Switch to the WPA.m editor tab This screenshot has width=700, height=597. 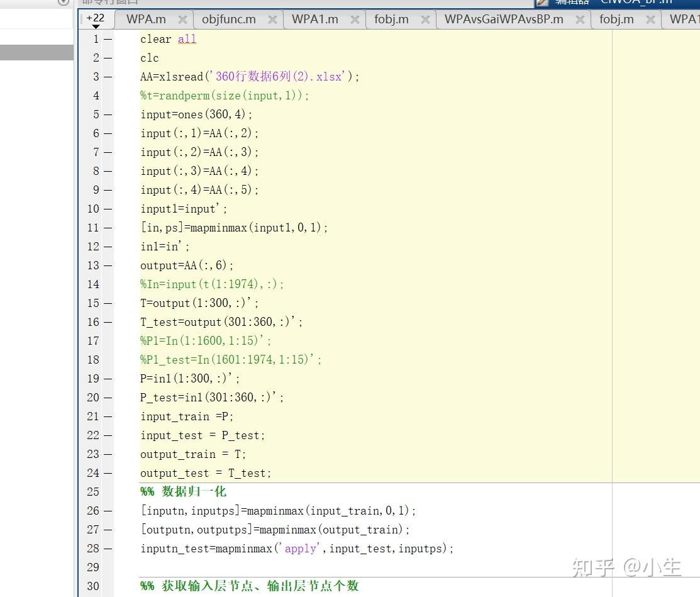tap(146, 20)
